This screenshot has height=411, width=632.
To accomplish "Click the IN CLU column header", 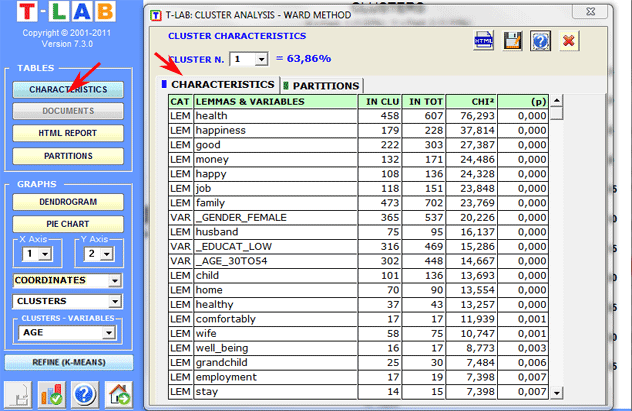I will (x=380, y=102).
